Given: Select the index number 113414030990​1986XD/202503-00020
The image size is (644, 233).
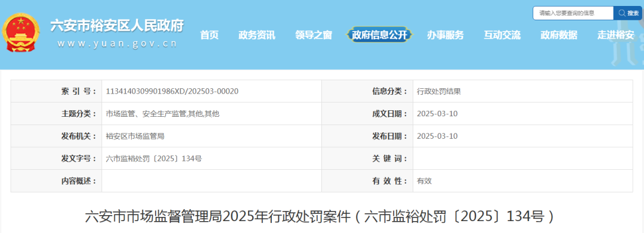Looking at the screenshot, I should (172, 91).
